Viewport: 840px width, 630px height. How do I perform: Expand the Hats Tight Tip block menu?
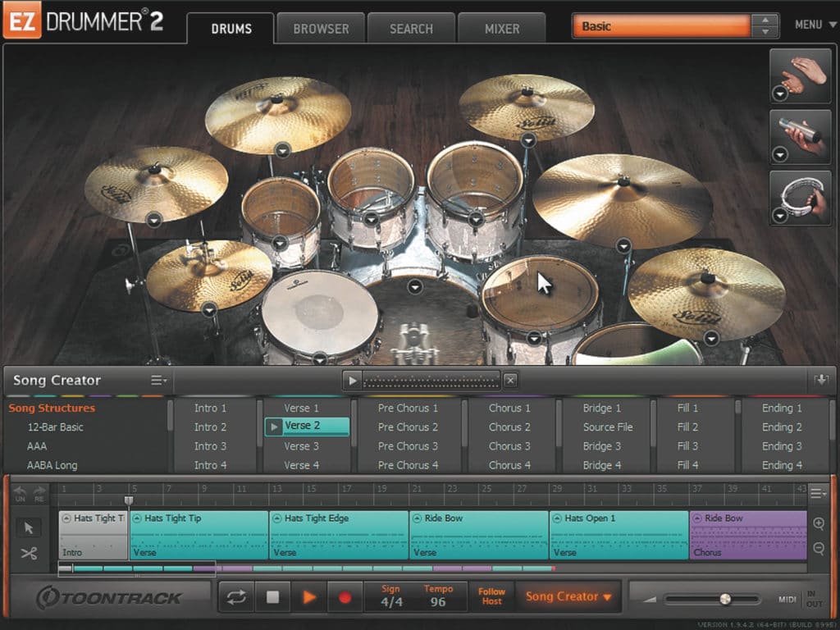click(x=137, y=518)
